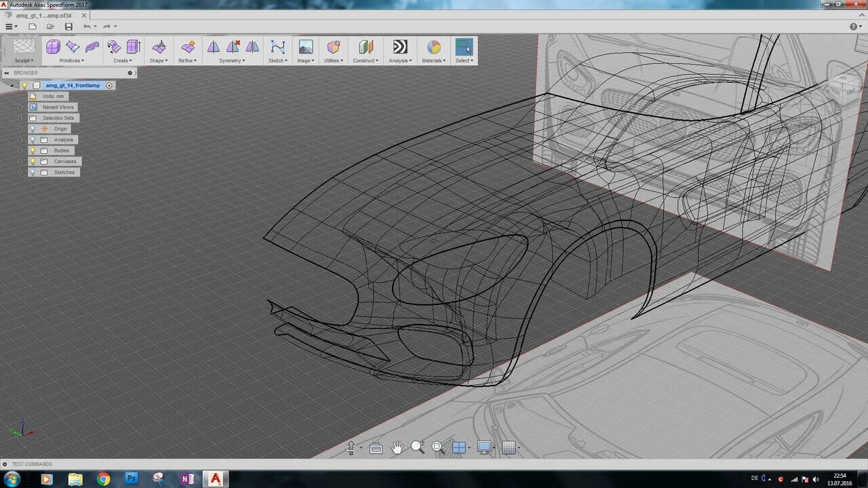Open the Image dropdown menu
Screen dimensions: 868x488
306,61
